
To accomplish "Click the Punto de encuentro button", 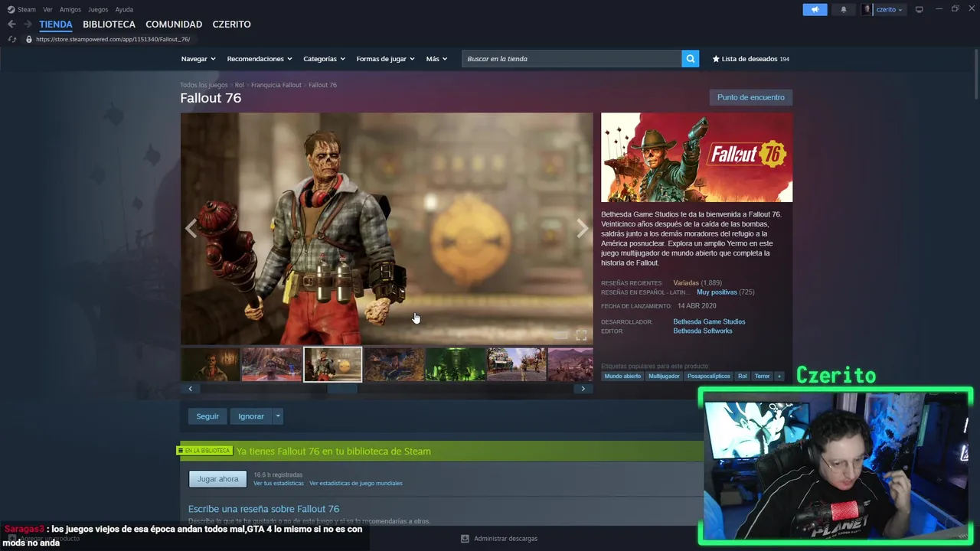I will click(x=751, y=97).
